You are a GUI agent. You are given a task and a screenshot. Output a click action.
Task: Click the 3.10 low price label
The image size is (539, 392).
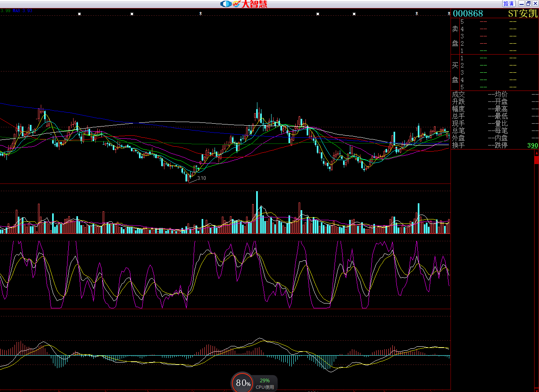[x=202, y=178]
